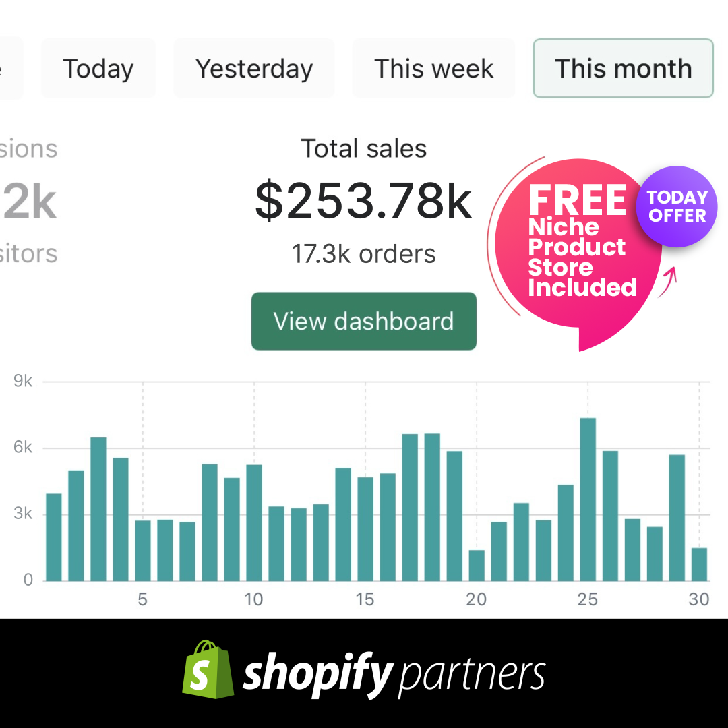Click the 17.3k orders text

pos(364,254)
